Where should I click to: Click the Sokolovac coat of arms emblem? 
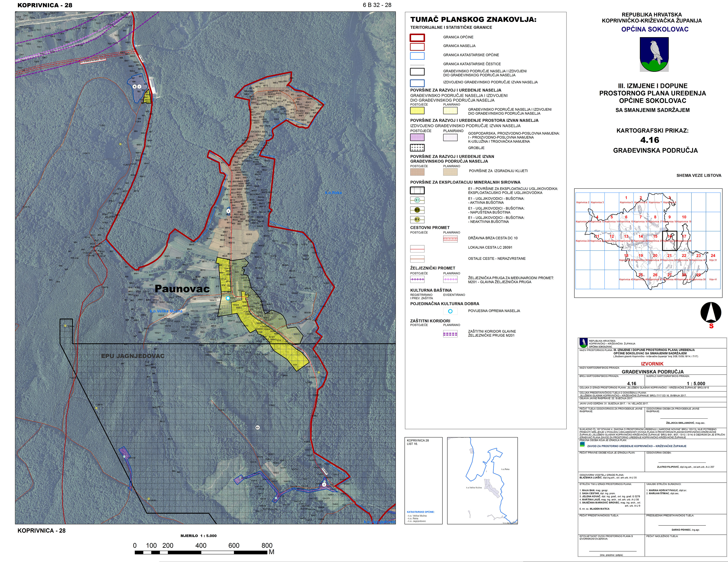(x=654, y=54)
